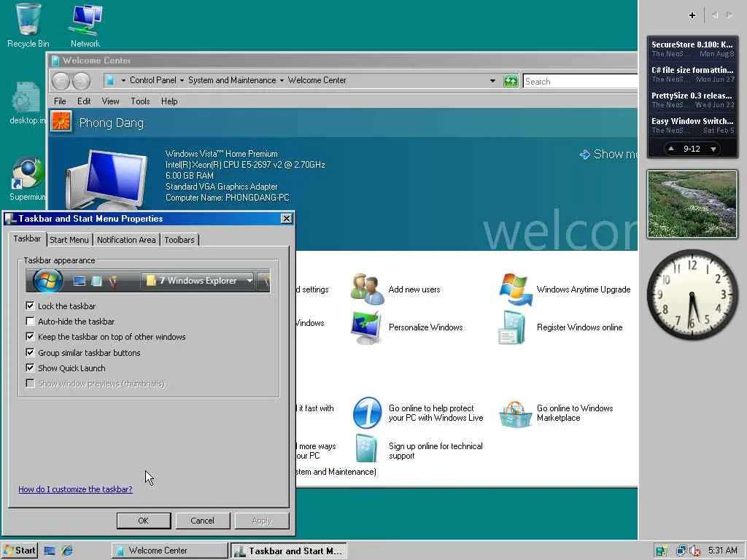Open Easy Window Switch feed headline
This screenshot has height=560, width=747.
692,125
